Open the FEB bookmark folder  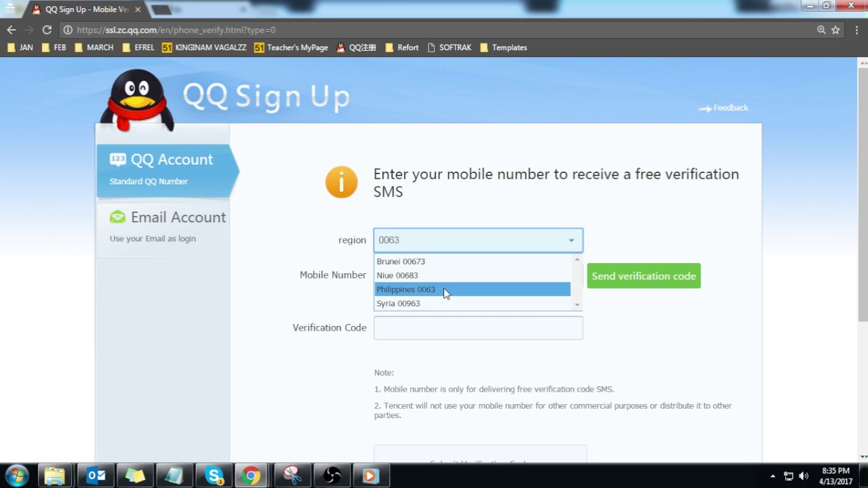pyautogui.click(x=54, y=47)
